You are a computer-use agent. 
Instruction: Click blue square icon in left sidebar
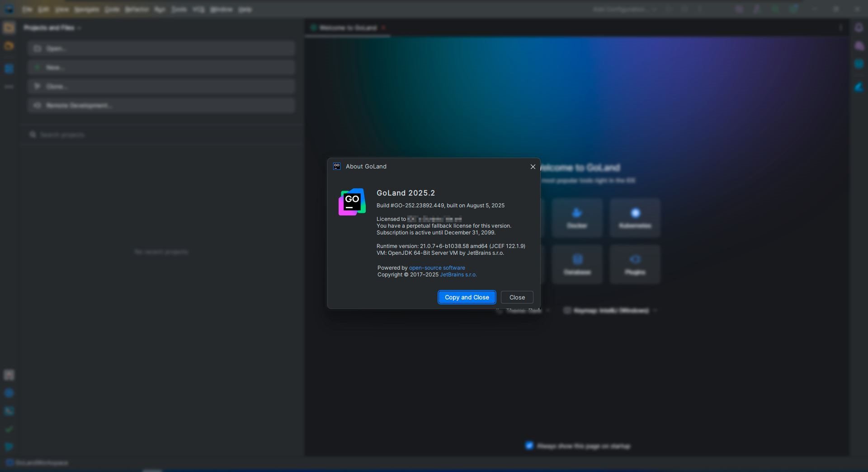coord(9,69)
